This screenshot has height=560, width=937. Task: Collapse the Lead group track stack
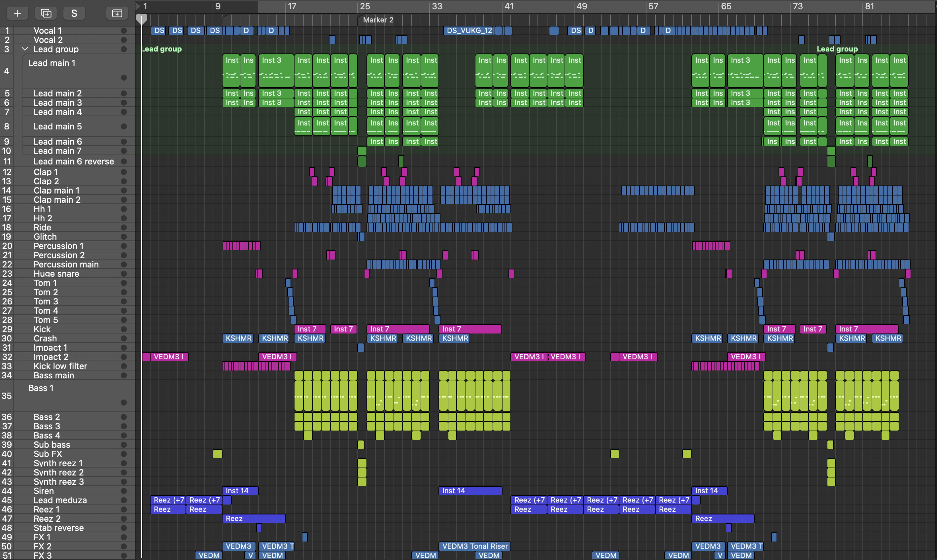25,49
